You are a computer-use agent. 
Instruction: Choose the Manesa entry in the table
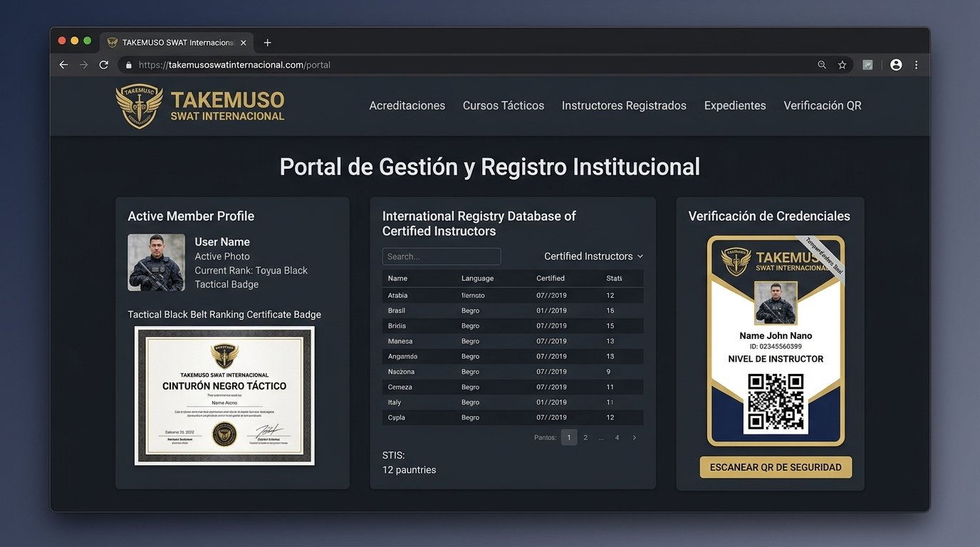click(400, 341)
